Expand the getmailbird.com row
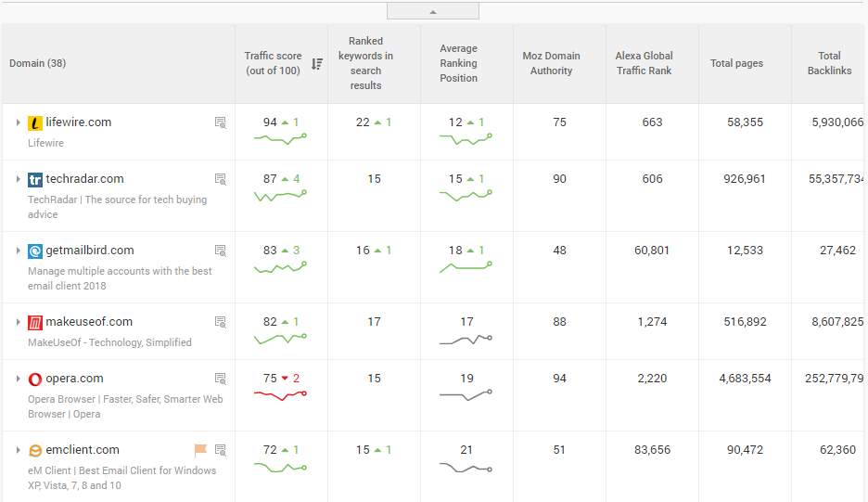The image size is (868, 502). point(18,251)
